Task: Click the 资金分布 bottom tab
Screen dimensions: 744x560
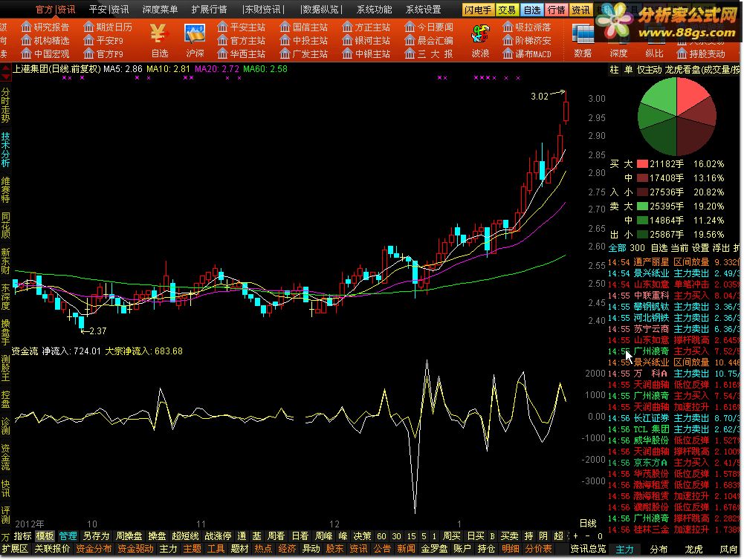Action: pos(94,549)
